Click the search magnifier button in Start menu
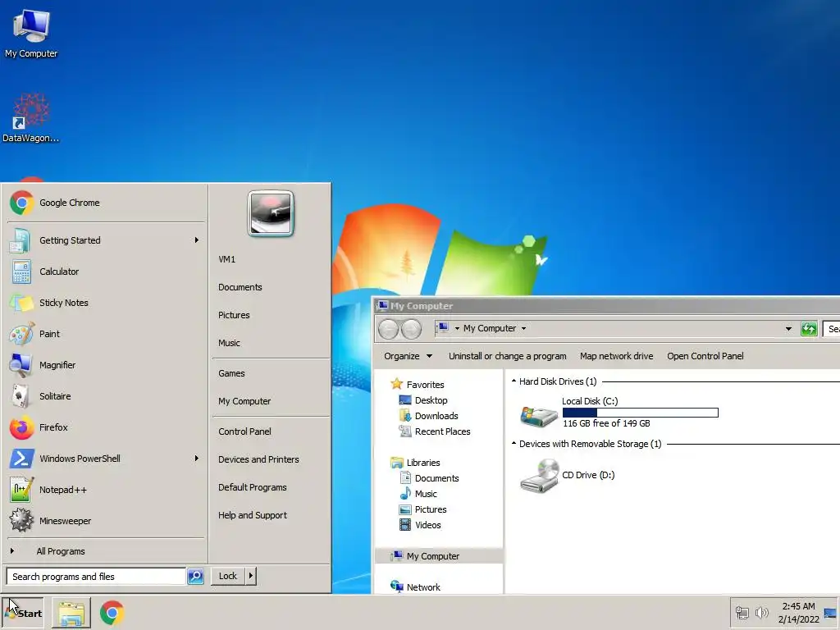Image resolution: width=840 pixels, height=630 pixels. (195, 577)
